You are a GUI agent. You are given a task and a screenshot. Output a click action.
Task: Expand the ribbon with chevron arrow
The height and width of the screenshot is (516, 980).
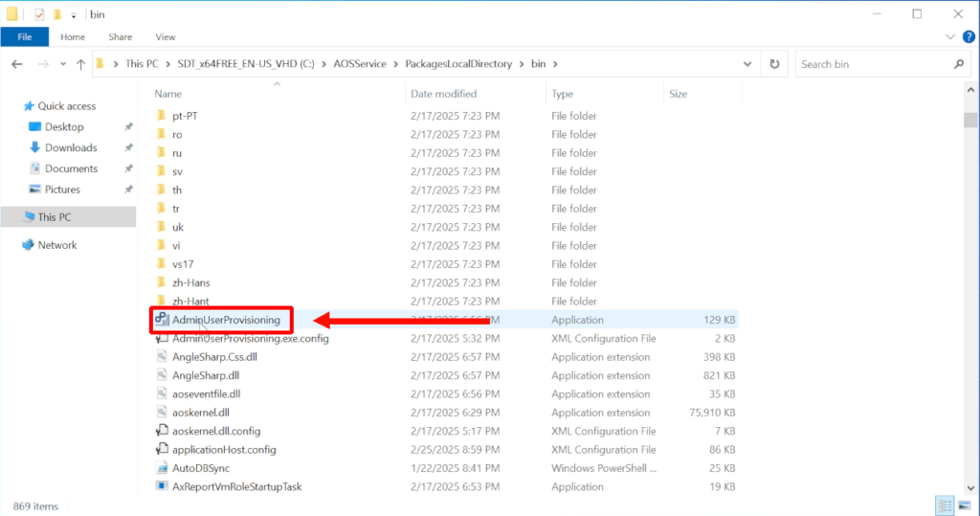click(949, 36)
